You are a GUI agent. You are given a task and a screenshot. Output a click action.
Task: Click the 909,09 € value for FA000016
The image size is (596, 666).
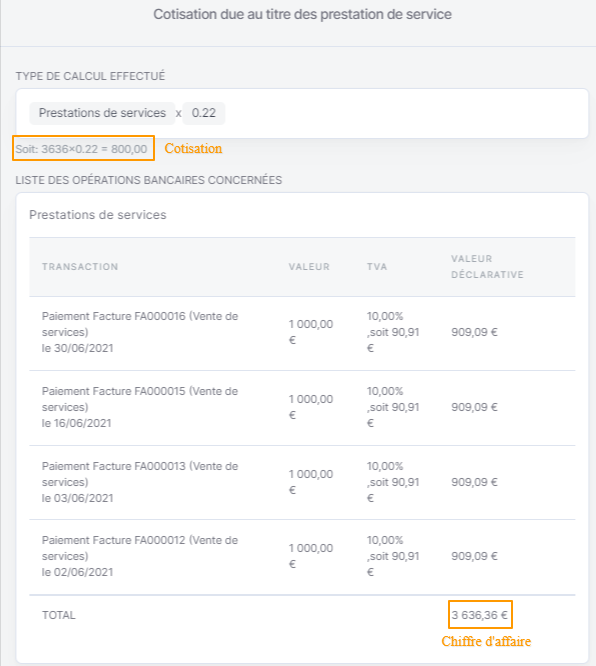(474, 332)
